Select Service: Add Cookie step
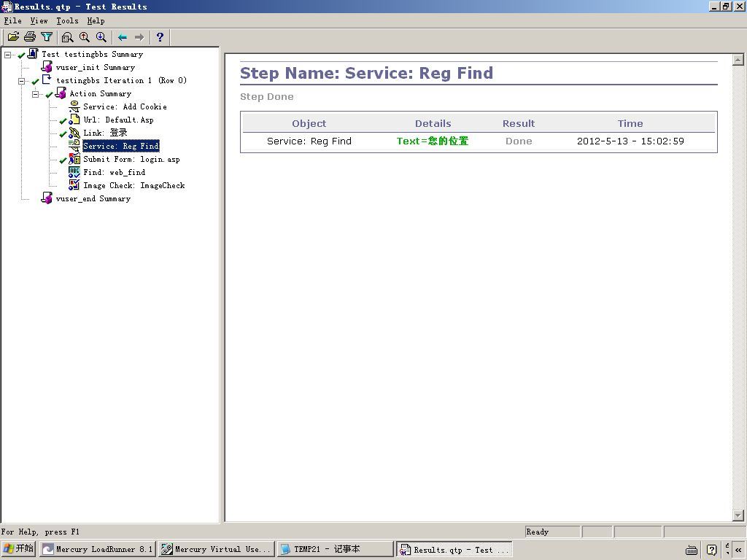 pyautogui.click(x=125, y=106)
